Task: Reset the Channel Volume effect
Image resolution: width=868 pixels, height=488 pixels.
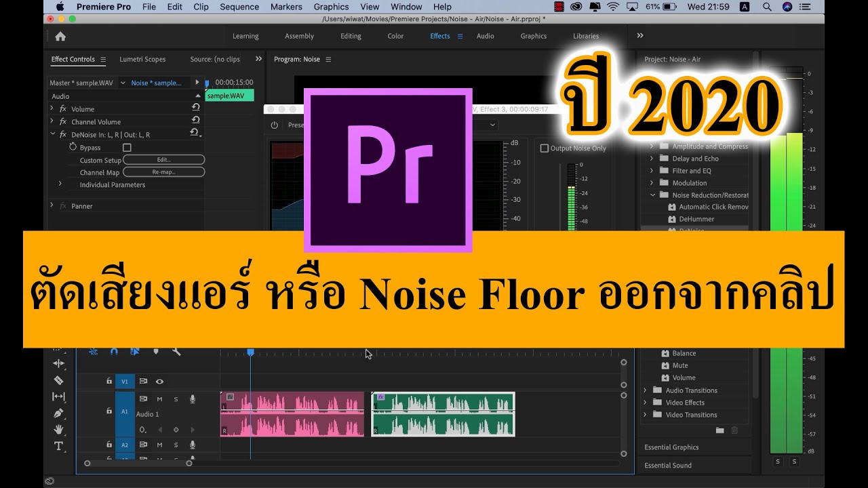Action: (195, 119)
